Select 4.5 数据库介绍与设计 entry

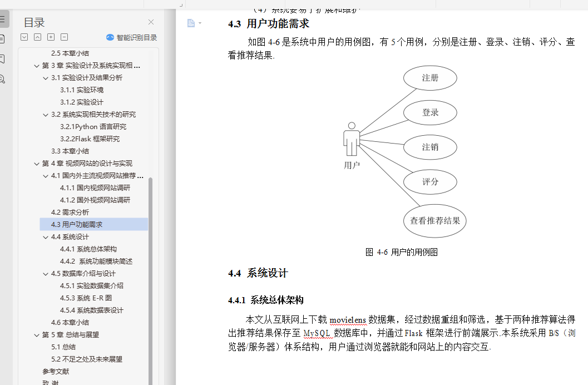83,274
